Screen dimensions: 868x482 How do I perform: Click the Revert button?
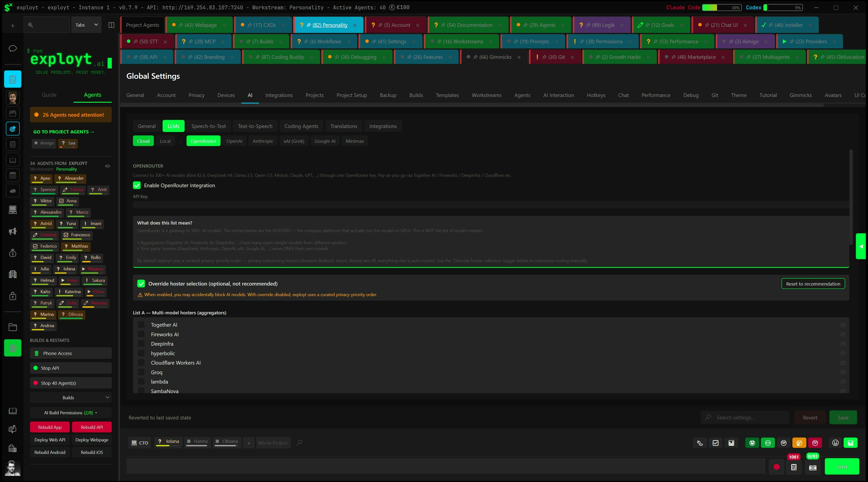point(810,418)
